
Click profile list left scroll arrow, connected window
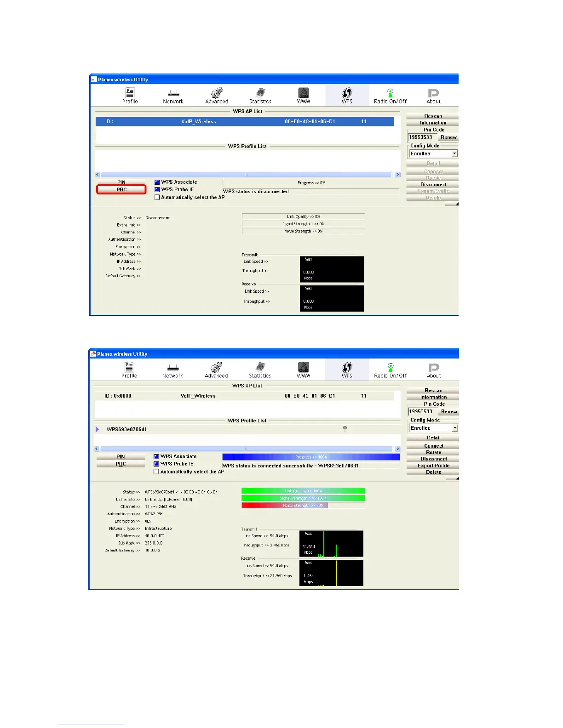(97, 449)
